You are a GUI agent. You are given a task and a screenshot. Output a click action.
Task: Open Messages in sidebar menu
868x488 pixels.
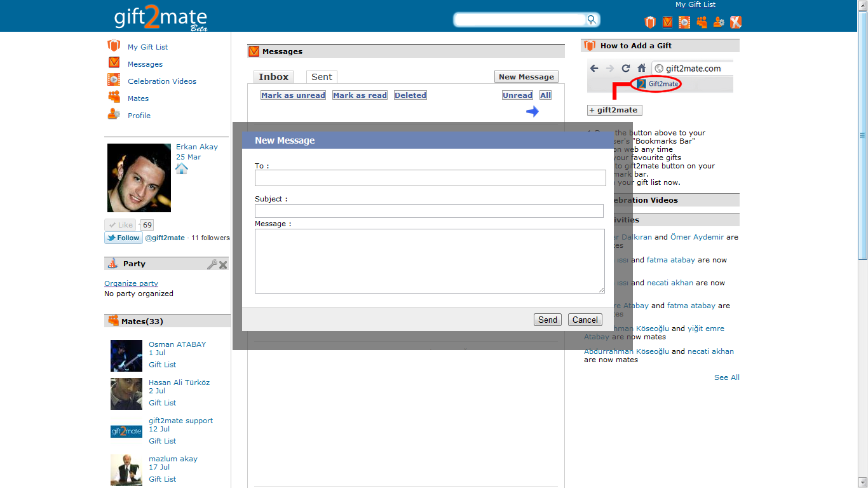coord(145,64)
